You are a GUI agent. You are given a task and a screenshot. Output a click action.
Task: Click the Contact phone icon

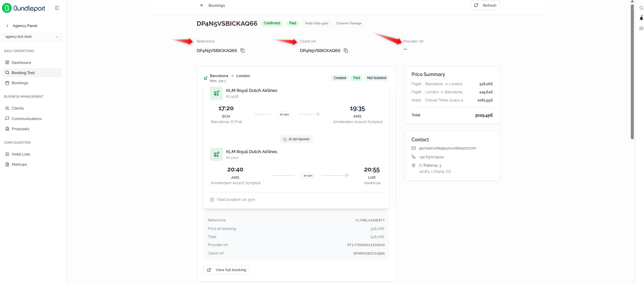point(413,157)
